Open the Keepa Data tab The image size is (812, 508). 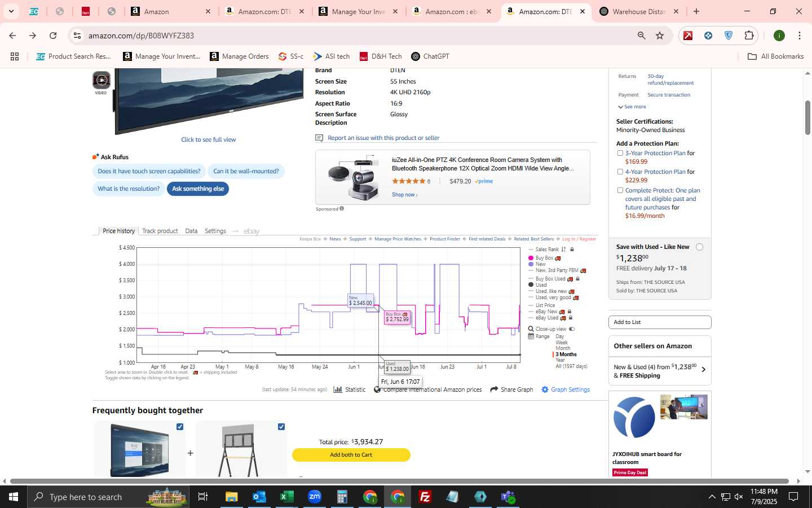pos(191,231)
